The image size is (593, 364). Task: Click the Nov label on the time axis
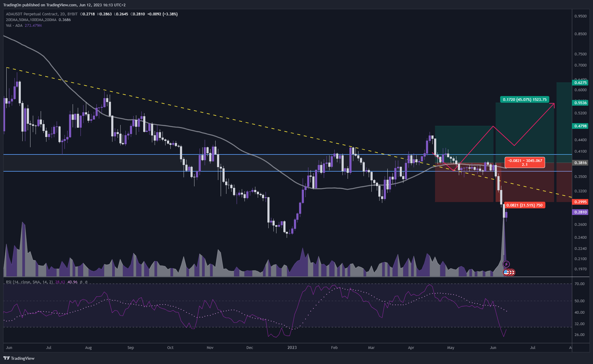point(210,347)
